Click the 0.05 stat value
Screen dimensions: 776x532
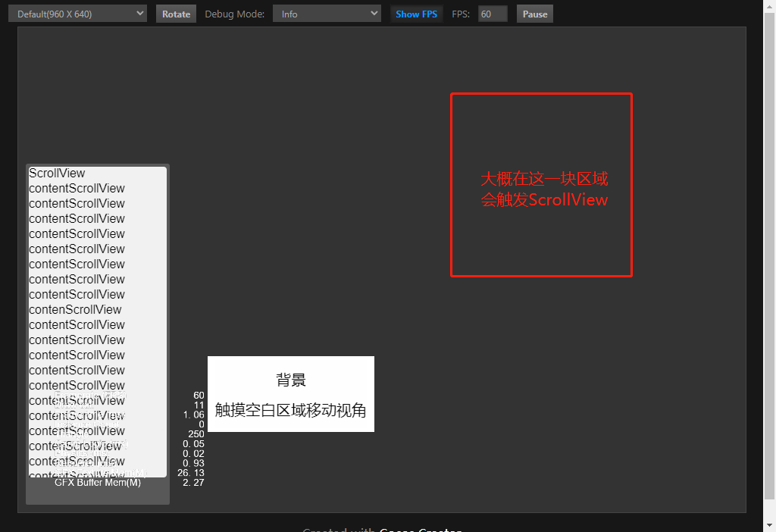coord(193,444)
